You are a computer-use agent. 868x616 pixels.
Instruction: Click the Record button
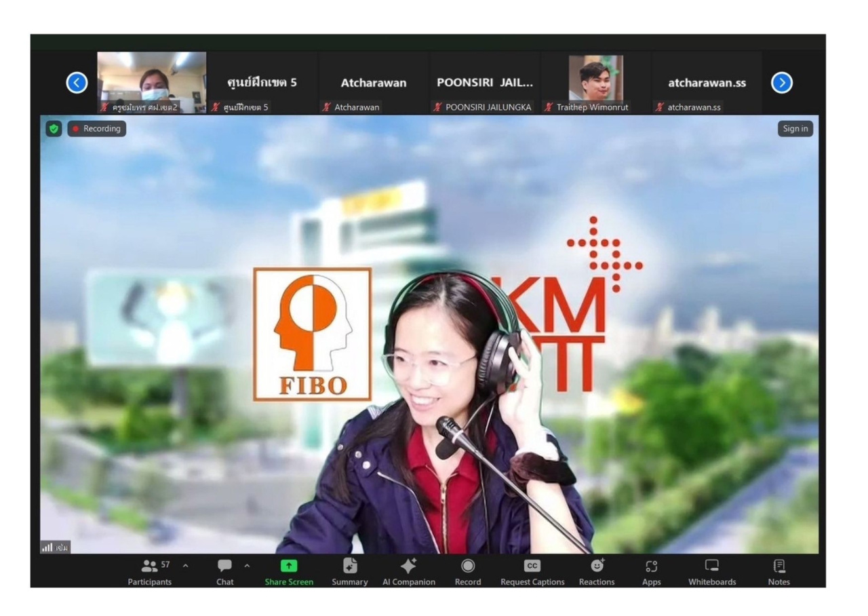click(468, 573)
